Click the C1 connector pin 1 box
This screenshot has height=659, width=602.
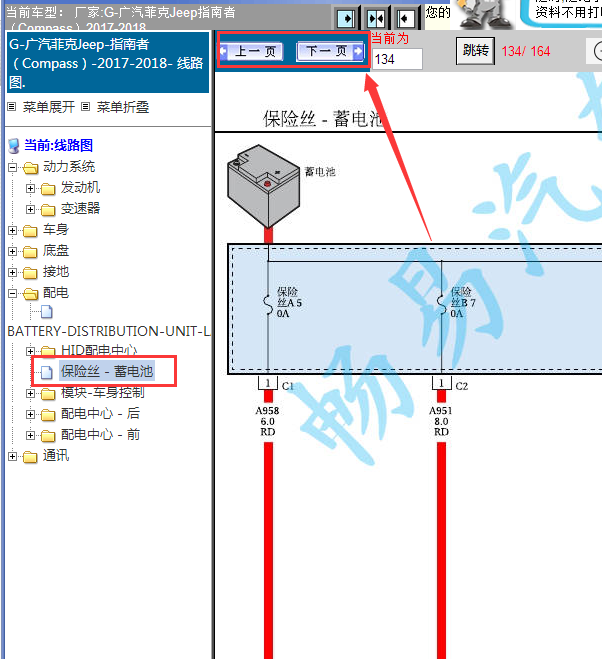pyautogui.click(x=268, y=383)
